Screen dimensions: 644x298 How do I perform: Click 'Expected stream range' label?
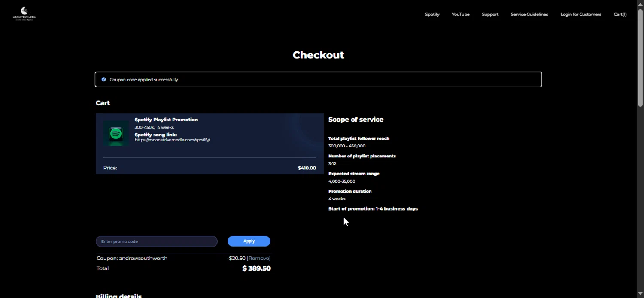[x=354, y=174]
